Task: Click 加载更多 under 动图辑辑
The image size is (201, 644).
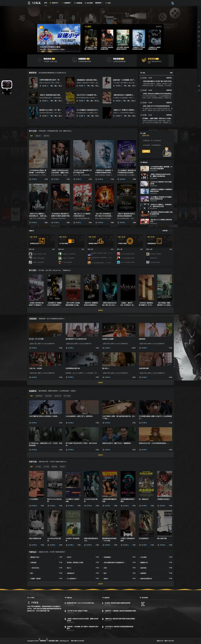Action: (x=100, y=383)
